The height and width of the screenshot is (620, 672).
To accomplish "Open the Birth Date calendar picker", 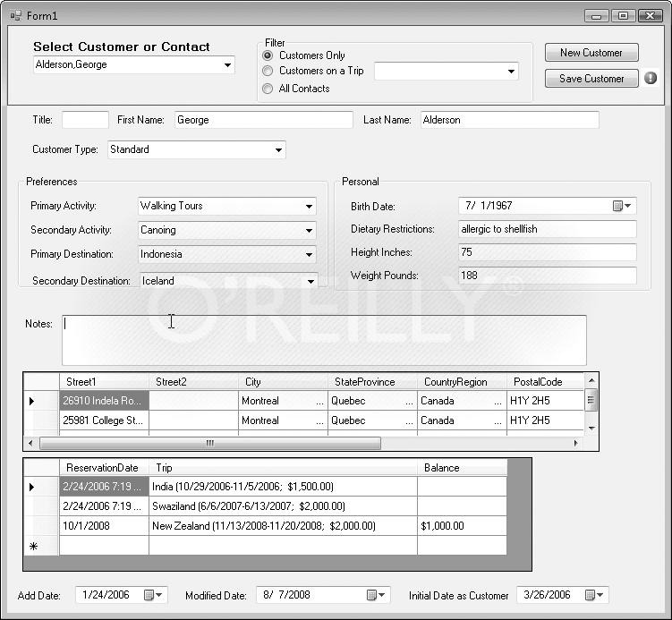I will pyautogui.click(x=622, y=206).
